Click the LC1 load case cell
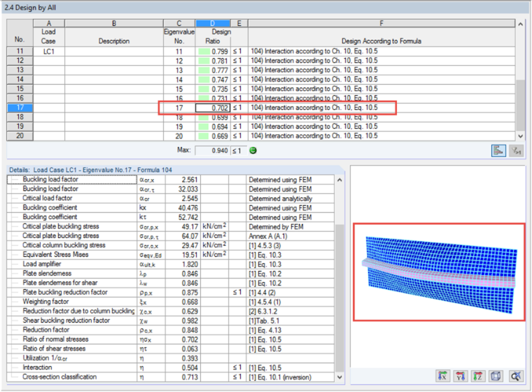Screen dimensions: 532x392 click(49, 51)
